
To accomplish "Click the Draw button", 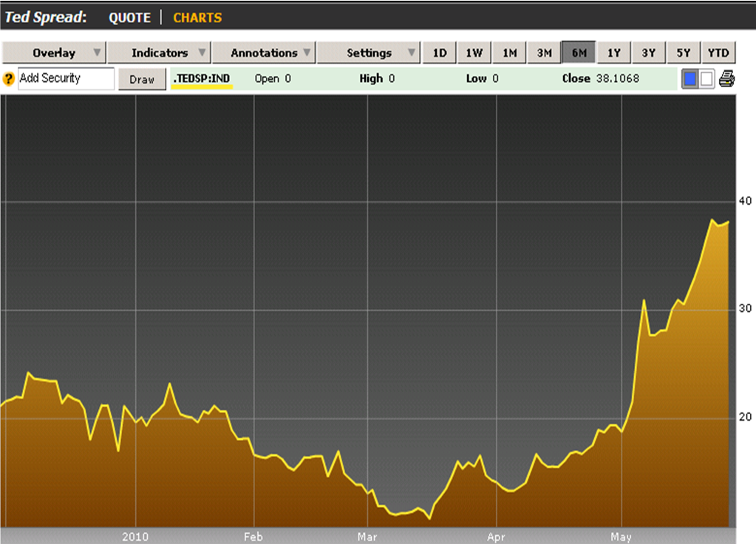I will tap(142, 79).
